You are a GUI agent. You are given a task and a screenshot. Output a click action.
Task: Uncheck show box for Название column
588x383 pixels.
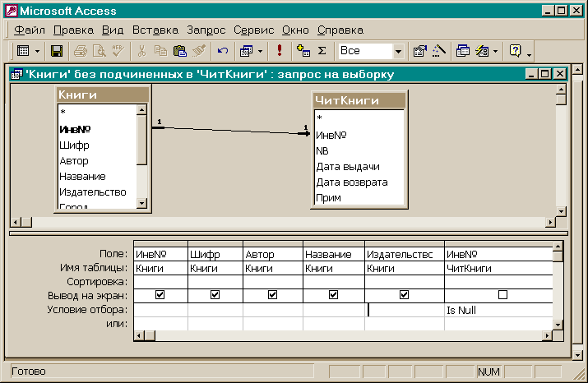tap(333, 295)
